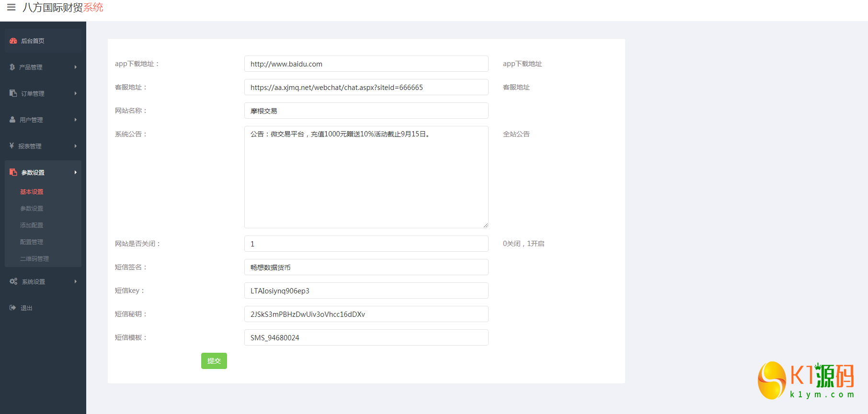
Task: Select the 配置管理 submenu item
Action: click(32, 242)
